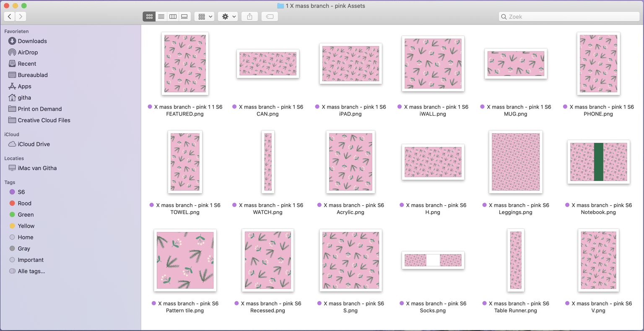This screenshot has width=644, height=331.
Task: Select the S6 Socks.png thumbnail
Action: tap(433, 260)
